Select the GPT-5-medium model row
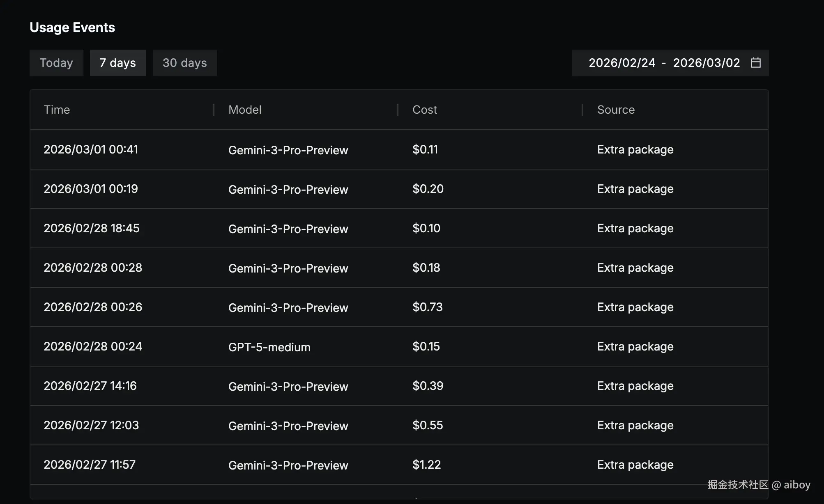Viewport: 824px width, 504px height. (269, 347)
